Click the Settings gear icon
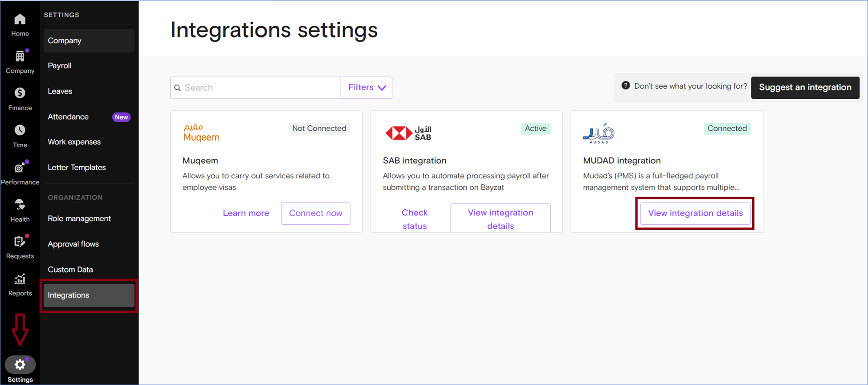The image size is (868, 385). (20, 365)
